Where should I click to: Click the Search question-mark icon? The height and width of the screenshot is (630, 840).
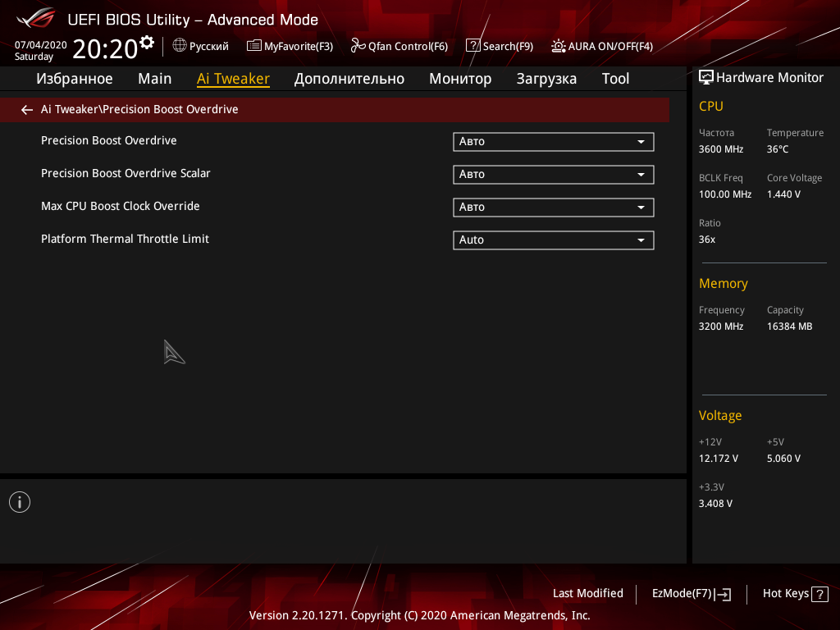tap(473, 46)
